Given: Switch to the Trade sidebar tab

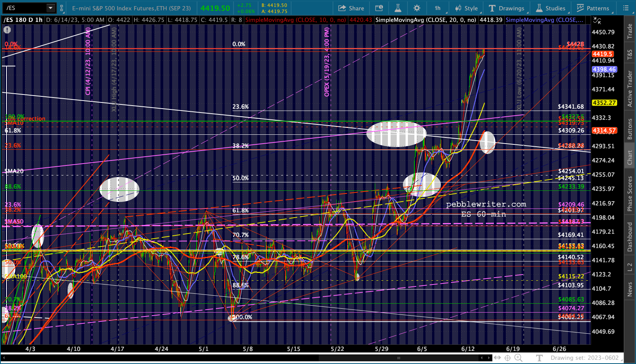Looking at the screenshot, I should 630,31.
